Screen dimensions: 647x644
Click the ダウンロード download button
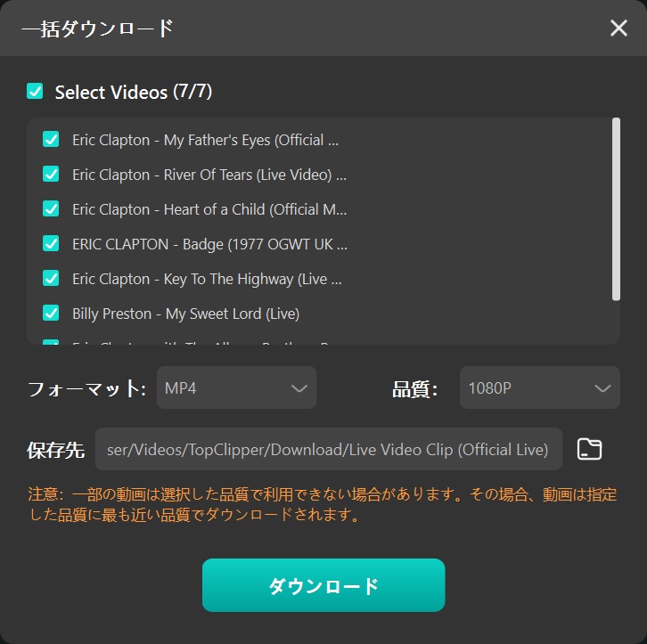(x=323, y=585)
